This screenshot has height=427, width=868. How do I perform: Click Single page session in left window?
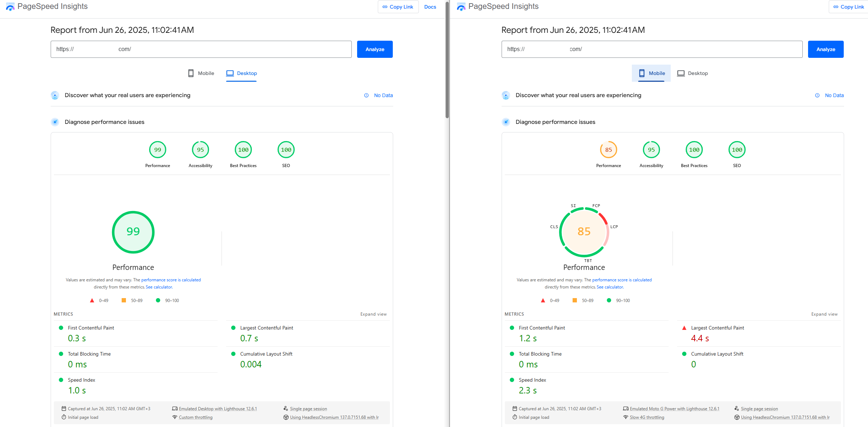[x=308, y=409]
